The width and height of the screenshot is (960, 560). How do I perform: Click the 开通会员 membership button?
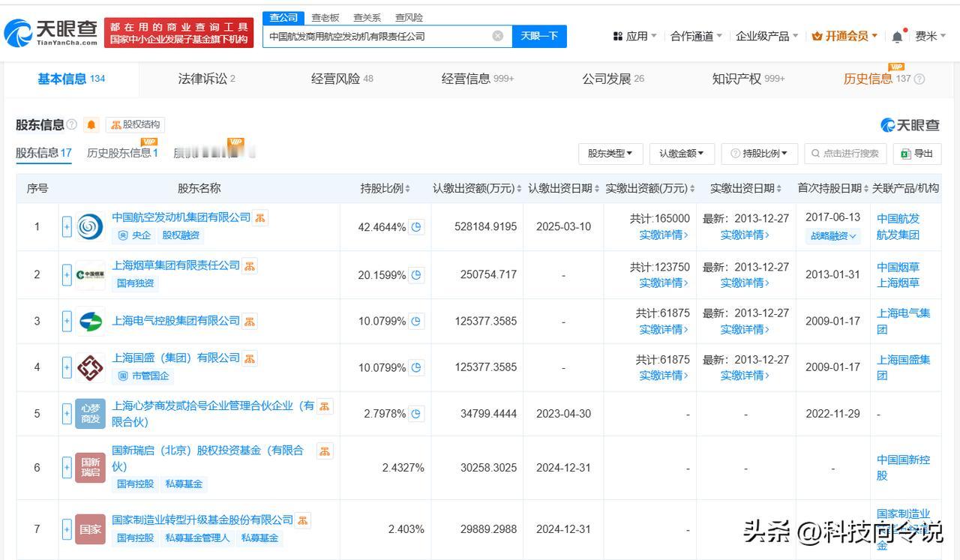pos(844,36)
